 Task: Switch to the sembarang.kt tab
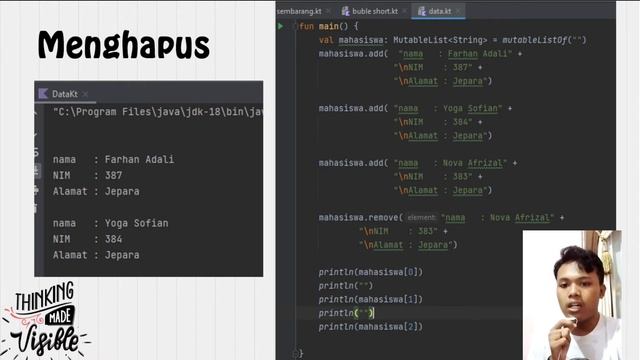pos(299,11)
